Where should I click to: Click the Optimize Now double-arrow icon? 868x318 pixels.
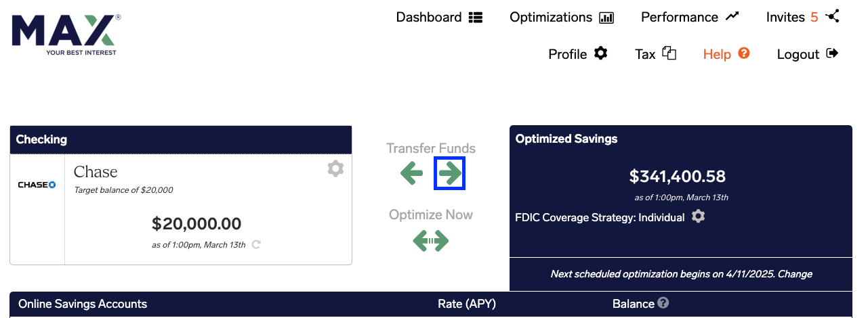point(431,240)
